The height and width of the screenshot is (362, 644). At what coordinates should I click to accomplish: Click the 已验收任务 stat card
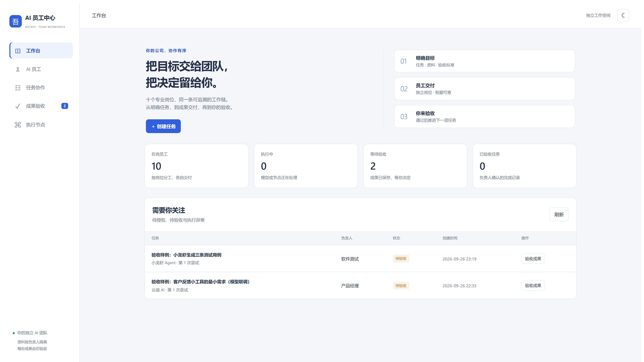pos(524,166)
